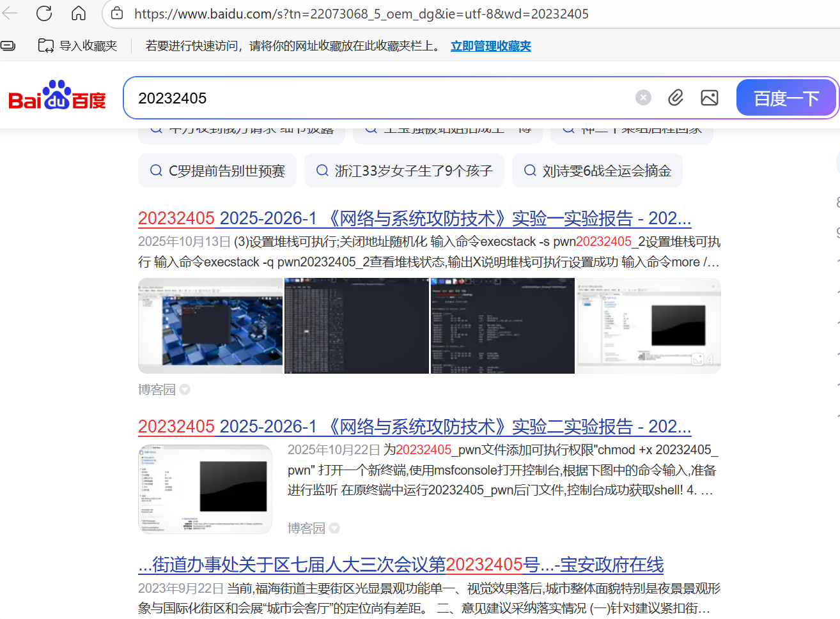This screenshot has width=840, height=619.
Task: Click 博客园 source under 实验一 result
Action: tap(157, 390)
